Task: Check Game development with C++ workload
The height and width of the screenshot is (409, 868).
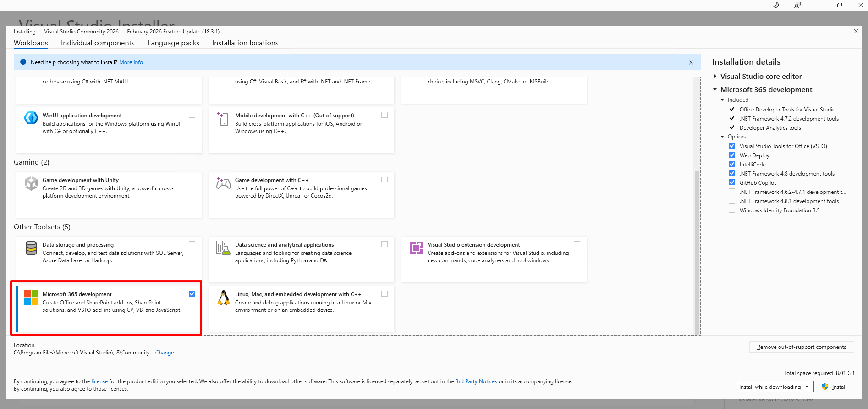Action: 385,180
